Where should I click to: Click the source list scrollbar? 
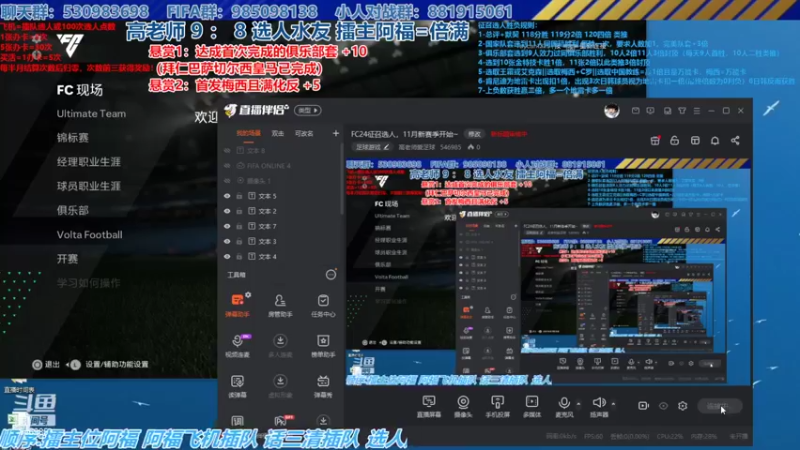click(342, 179)
